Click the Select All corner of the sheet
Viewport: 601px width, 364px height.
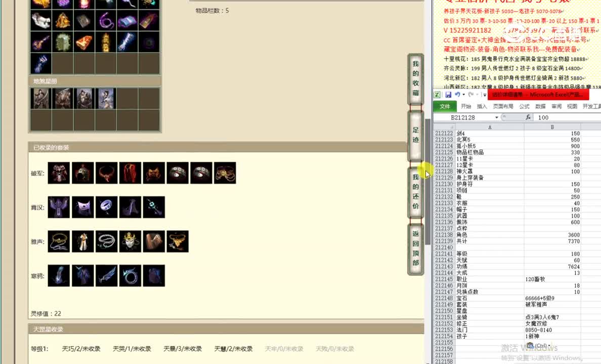(x=444, y=127)
